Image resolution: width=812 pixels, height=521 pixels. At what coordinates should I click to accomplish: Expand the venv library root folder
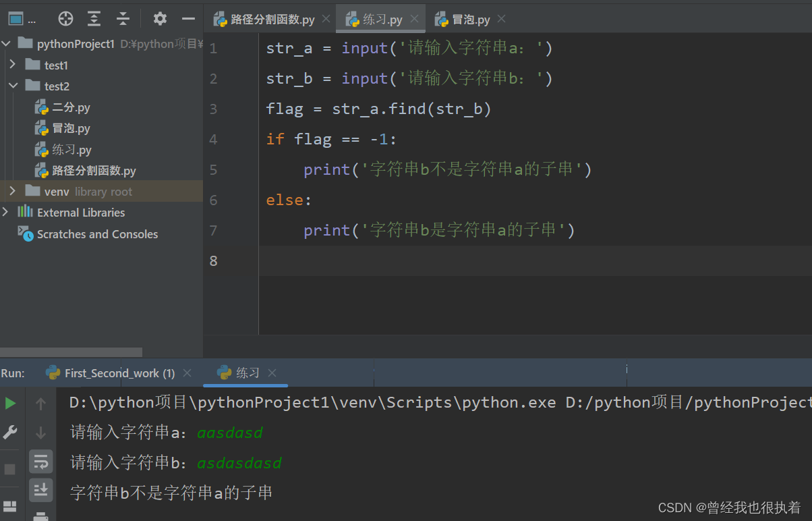point(12,191)
